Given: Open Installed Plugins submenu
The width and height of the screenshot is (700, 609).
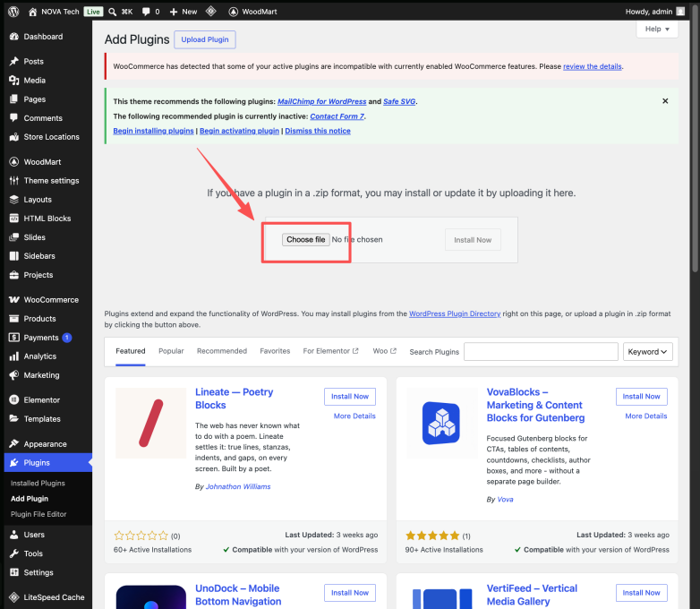Looking at the screenshot, I should pos(38,483).
